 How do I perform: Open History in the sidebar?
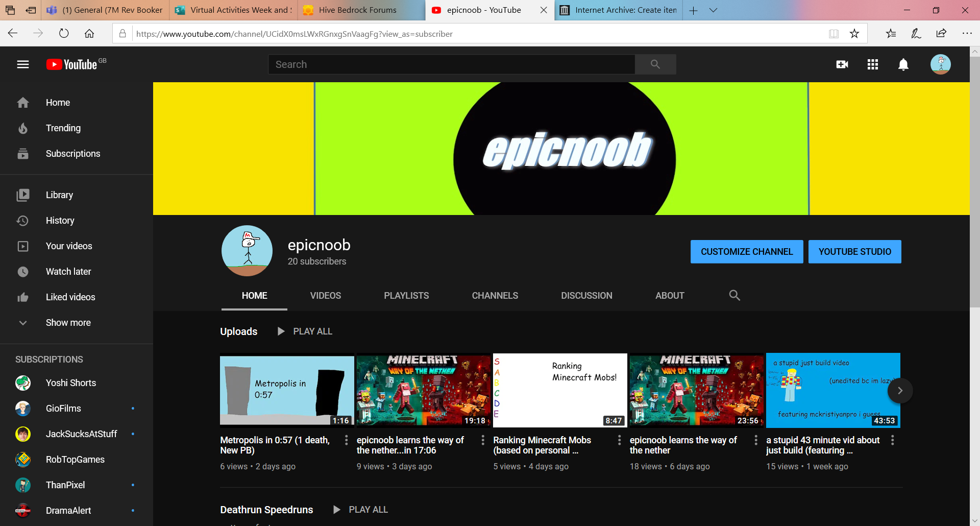pos(77,221)
